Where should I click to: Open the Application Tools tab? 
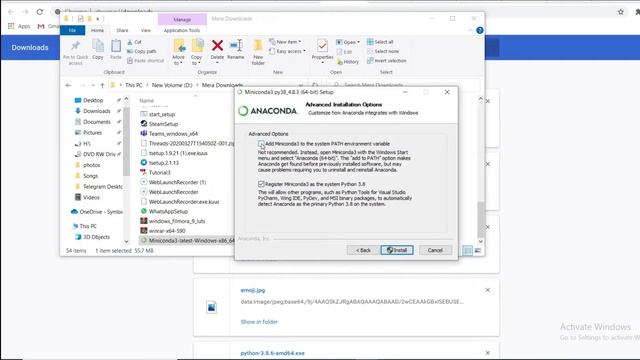182,30
